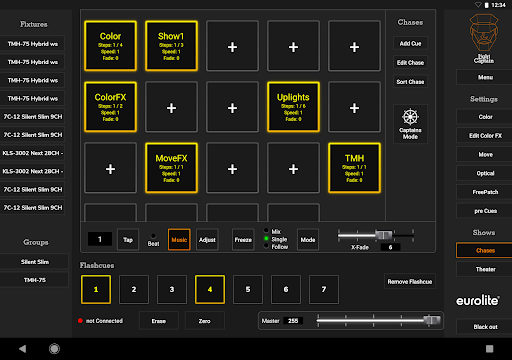Click the Erase button

pyautogui.click(x=159, y=321)
